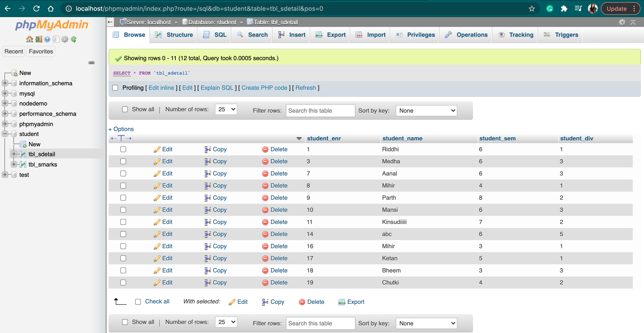The width and height of the screenshot is (644, 333).
Task: Open bottom Sort by key dropdown
Action: pos(426,324)
